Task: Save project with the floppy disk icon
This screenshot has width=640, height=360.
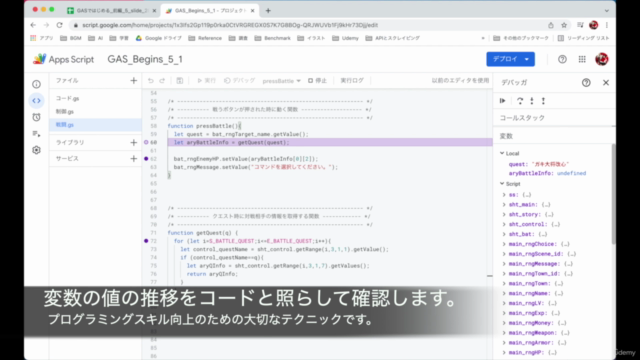Action: click(180, 81)
